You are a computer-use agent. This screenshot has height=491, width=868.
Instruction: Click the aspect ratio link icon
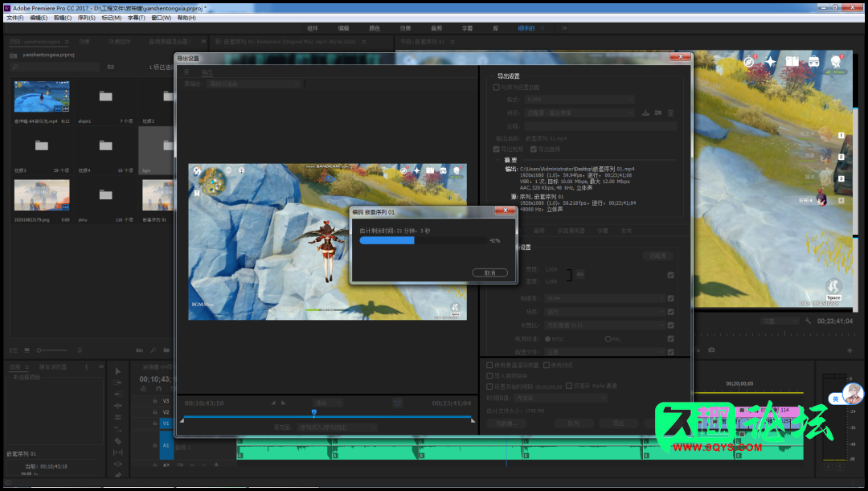579,276
